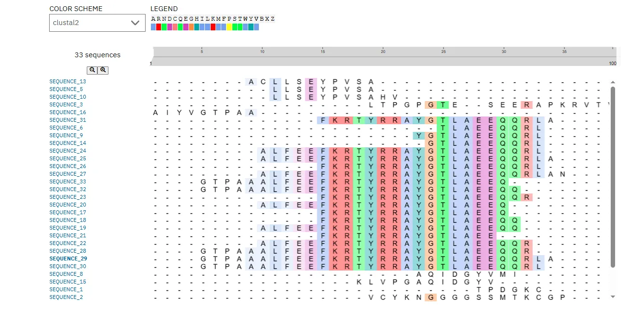Click the teal legend swatch for H
The image size is (644, 310).
[x=197, y=27]
